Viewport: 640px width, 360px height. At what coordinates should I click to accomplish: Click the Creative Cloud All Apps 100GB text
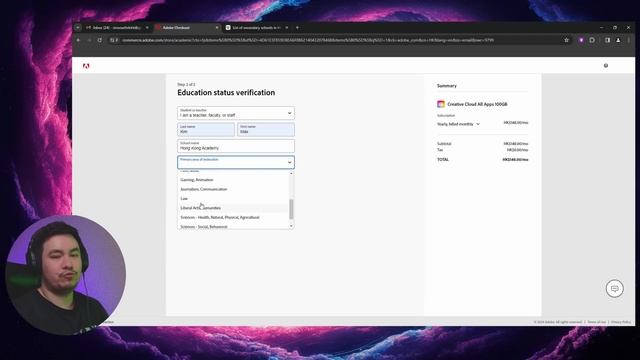(477, 104)
